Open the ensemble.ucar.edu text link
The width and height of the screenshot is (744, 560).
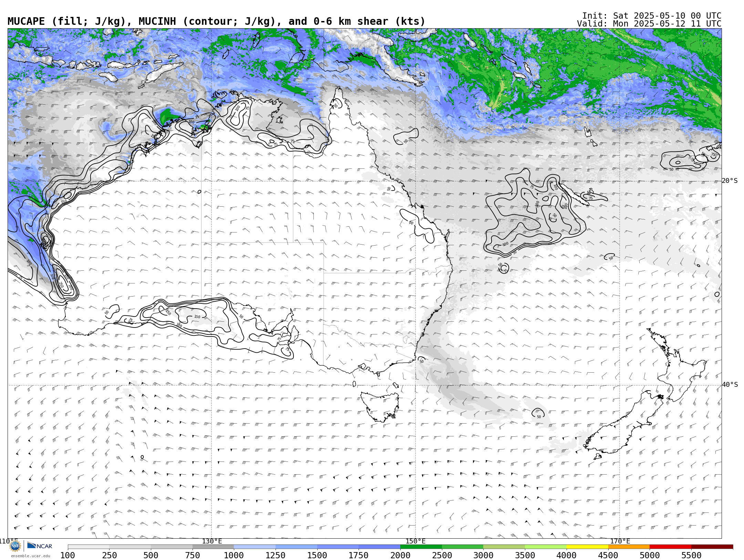[30, 556]
